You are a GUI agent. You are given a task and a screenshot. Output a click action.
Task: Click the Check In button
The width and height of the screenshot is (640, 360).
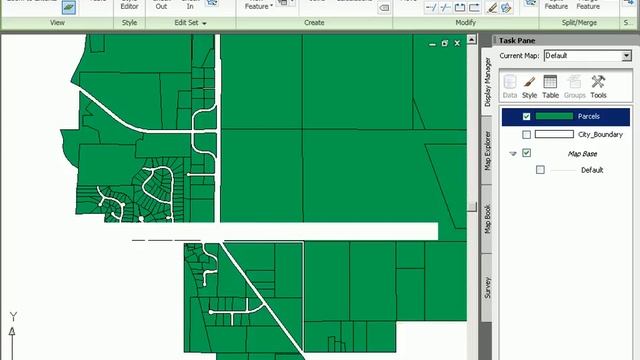tap(190, 5)
